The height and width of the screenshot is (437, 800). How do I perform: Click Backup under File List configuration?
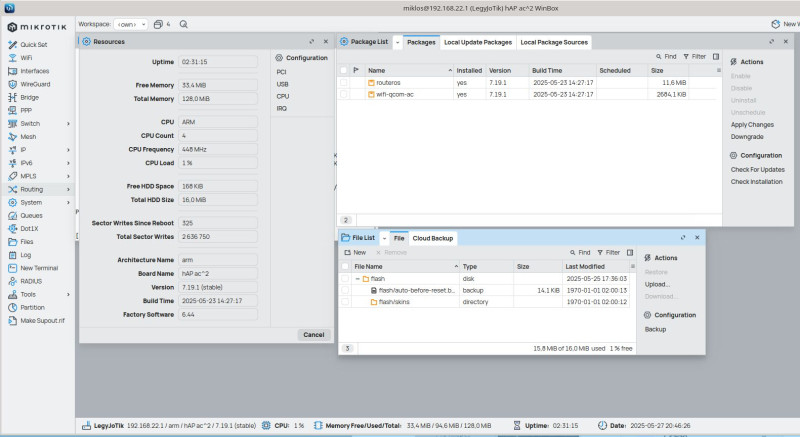655,329
